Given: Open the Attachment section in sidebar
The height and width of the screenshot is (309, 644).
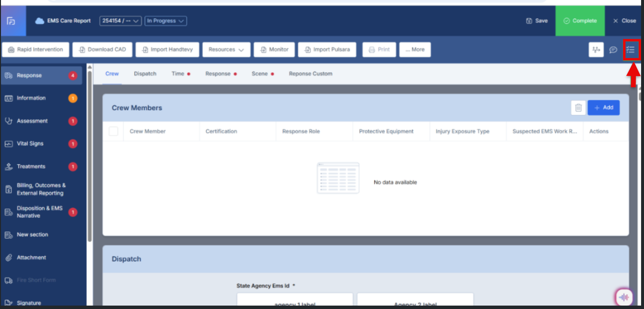Looking at the screenshot, I should [x=31, y=257].
